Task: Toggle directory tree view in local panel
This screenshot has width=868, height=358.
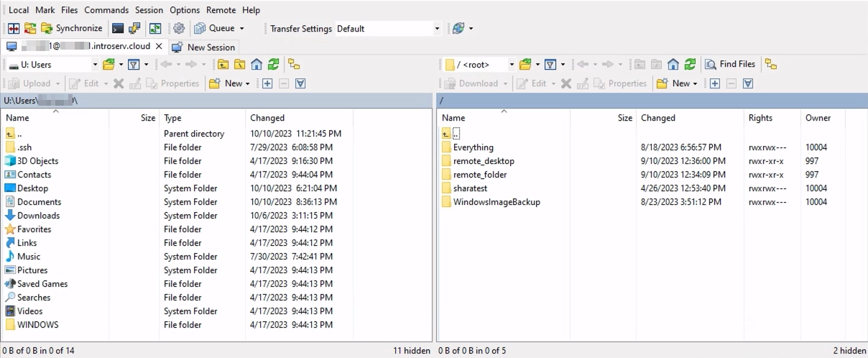Action: 293,65
